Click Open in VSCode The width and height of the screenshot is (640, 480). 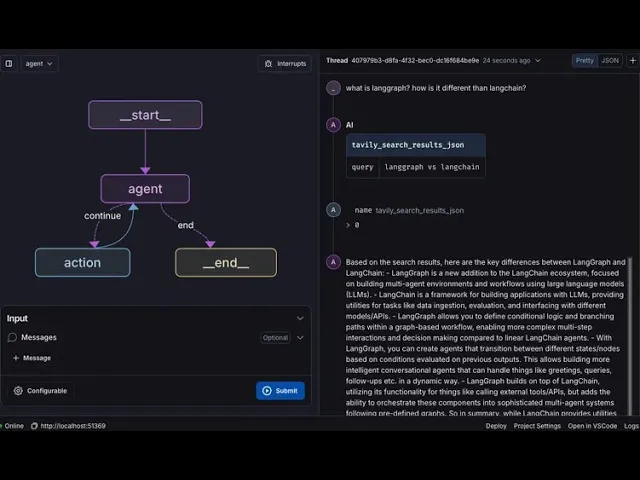[x=592, y=426]
